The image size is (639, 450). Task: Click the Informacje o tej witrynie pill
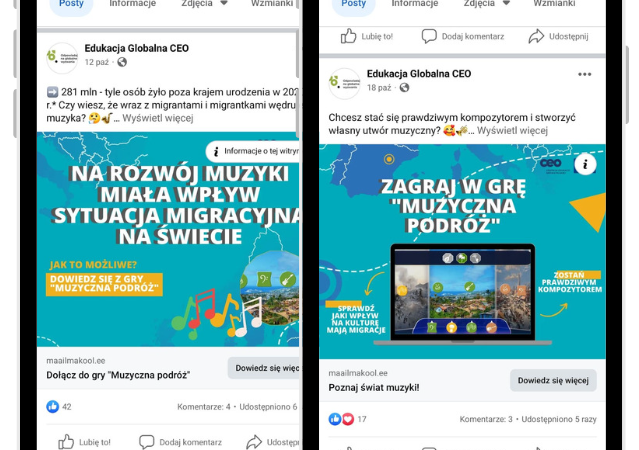[x=253, y=151]
